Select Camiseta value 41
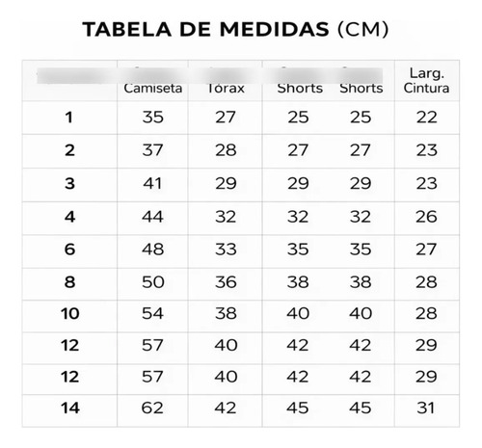Image resolution: width=482 pixels, height=448 pixels. (x=152, y=184)
